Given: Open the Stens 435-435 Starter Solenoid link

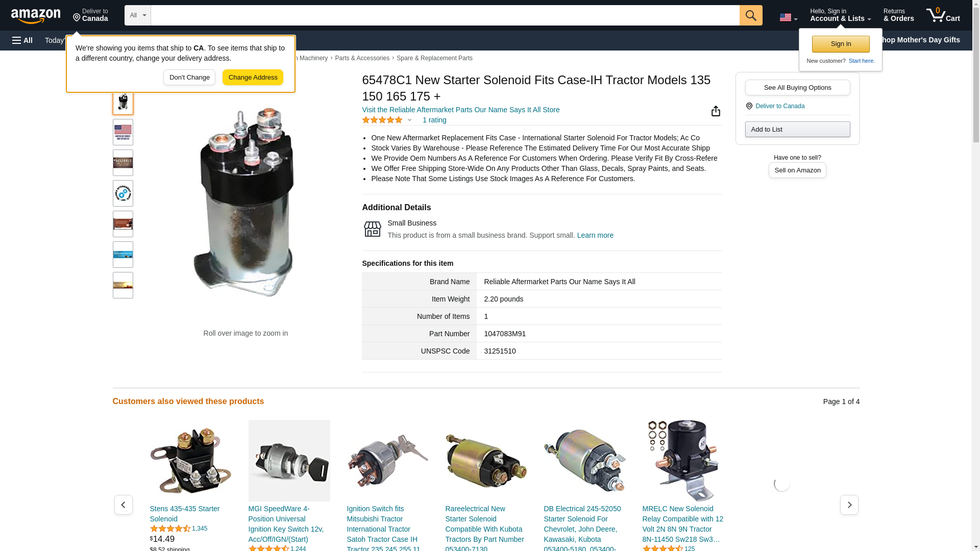Looking at the screenshot, I should point(185,514).
